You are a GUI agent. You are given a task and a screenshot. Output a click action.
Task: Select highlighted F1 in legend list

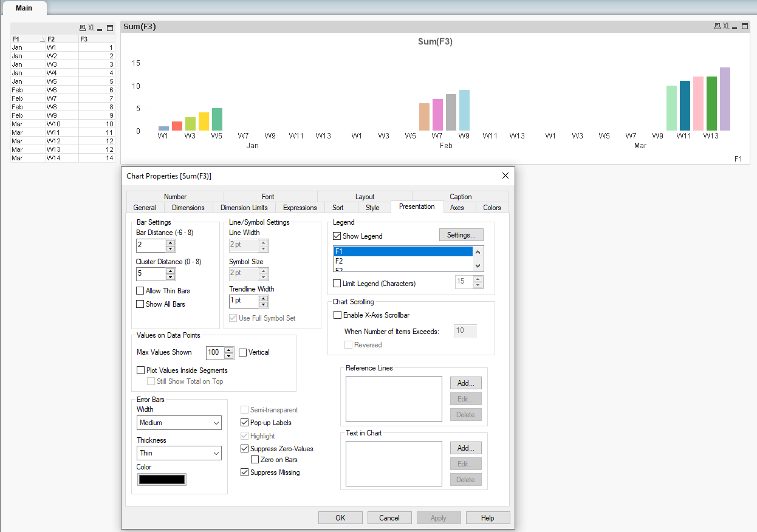click(x=403, y=251)
